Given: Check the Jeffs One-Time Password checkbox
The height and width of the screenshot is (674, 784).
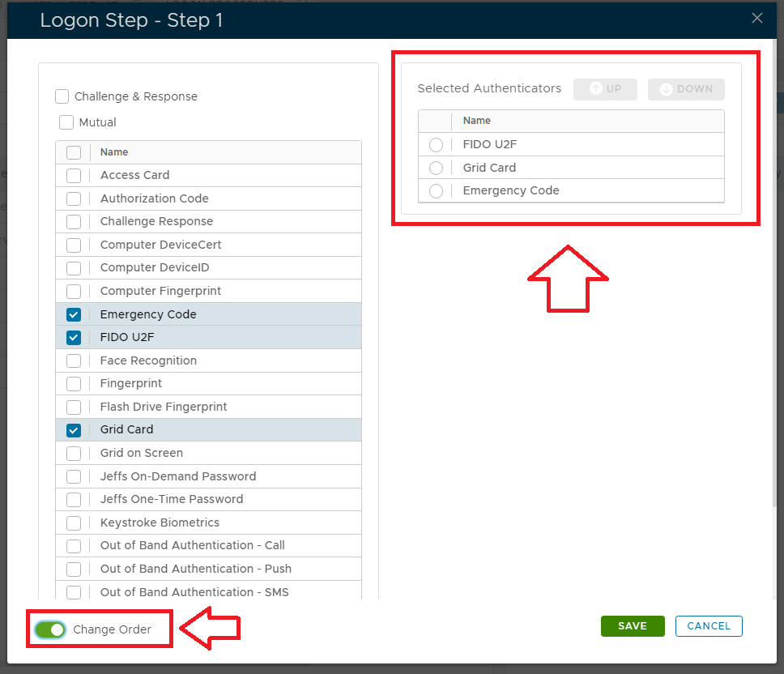Looking at the screenshot, I should pyautogui.click(x=74, y=500).
